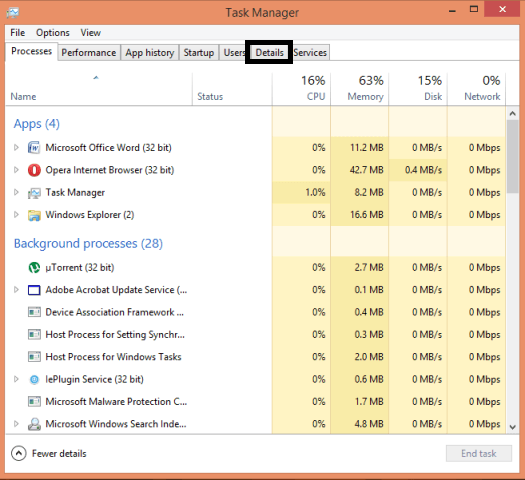The width and height of the screenshot is (525, 480).
Task: Select the Host Process for Windows Tasks name
Action: tap(113, 357)
